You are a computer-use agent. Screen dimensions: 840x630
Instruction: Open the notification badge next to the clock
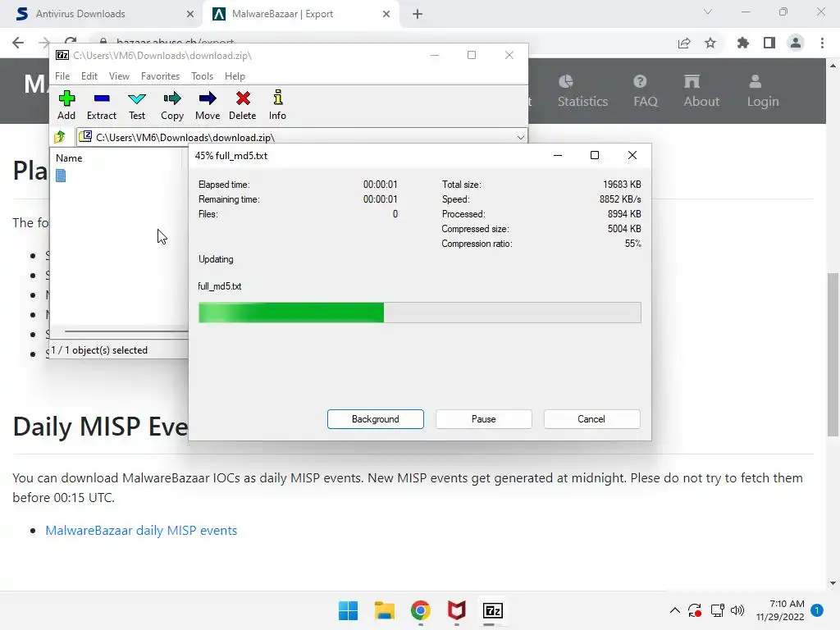(817, 610)
